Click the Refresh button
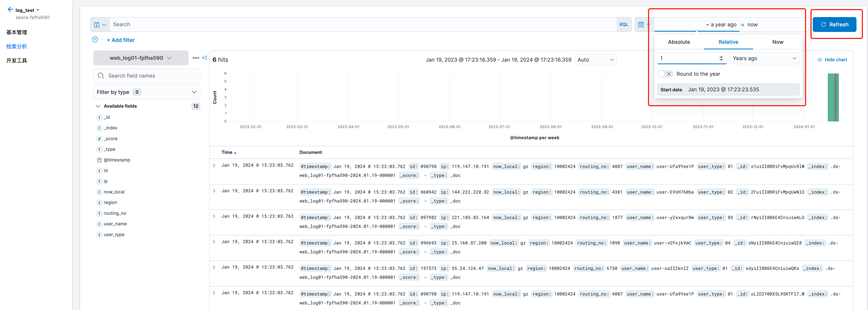The width and height of the screenshot is (868, 310). coord(834,25)
